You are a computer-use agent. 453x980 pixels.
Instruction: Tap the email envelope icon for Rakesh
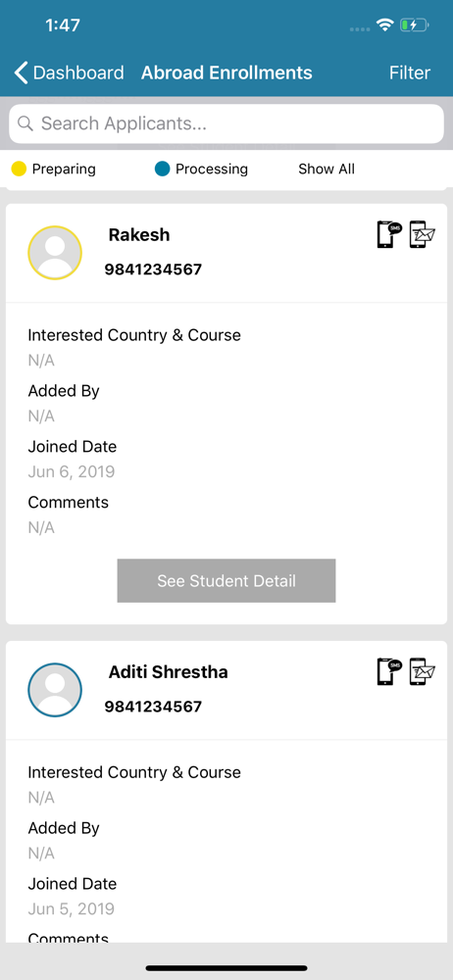point(423,234)
